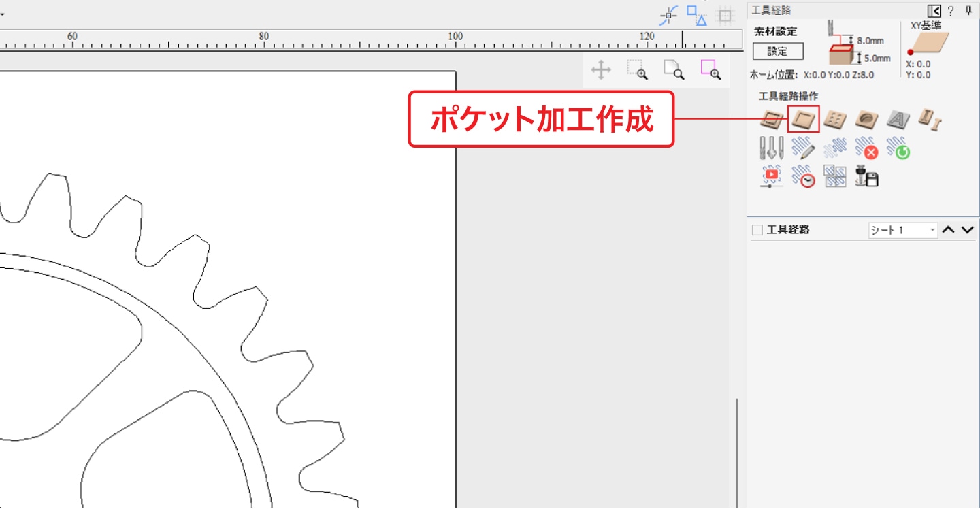Open the Tool Database (three bits icon)
This screenshot has height=509, width=980.
point(772,148)
